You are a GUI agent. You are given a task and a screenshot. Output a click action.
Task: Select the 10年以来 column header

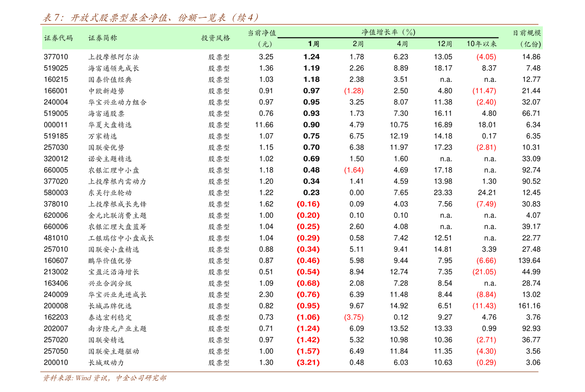[481, 44]
